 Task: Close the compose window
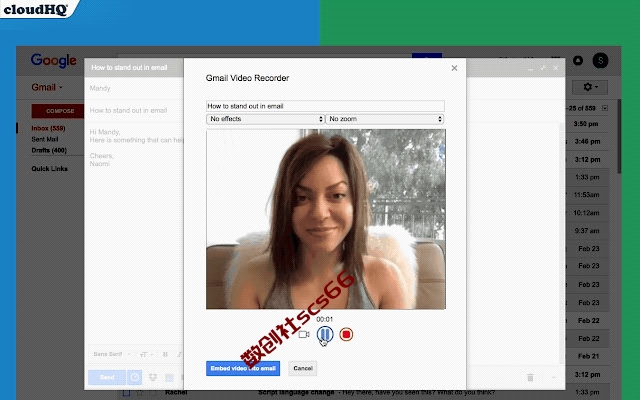(556, 68)
